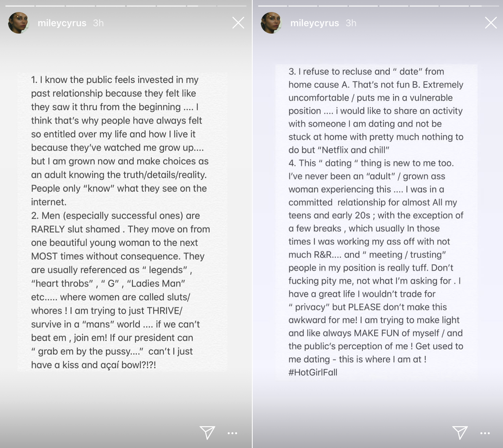Select the second progress segment of the left story
503x448 pixels.
pyautogui.click(x=50, y=6)
